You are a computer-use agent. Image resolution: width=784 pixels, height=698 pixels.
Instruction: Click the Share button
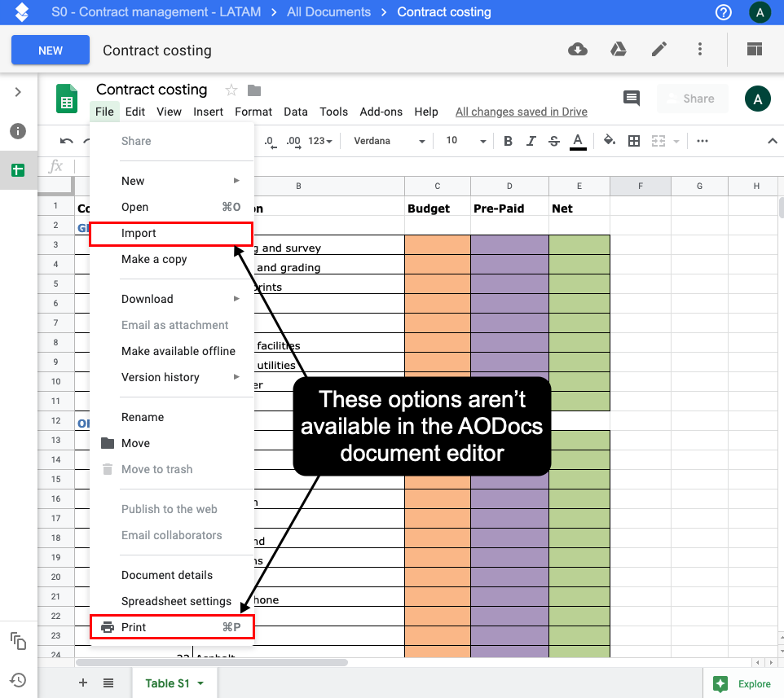pos(693,99)
